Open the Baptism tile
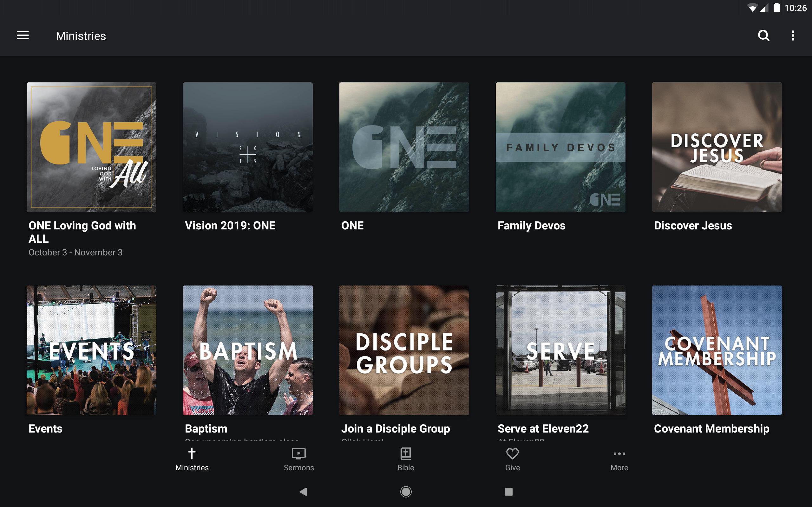 pos(248,350)
